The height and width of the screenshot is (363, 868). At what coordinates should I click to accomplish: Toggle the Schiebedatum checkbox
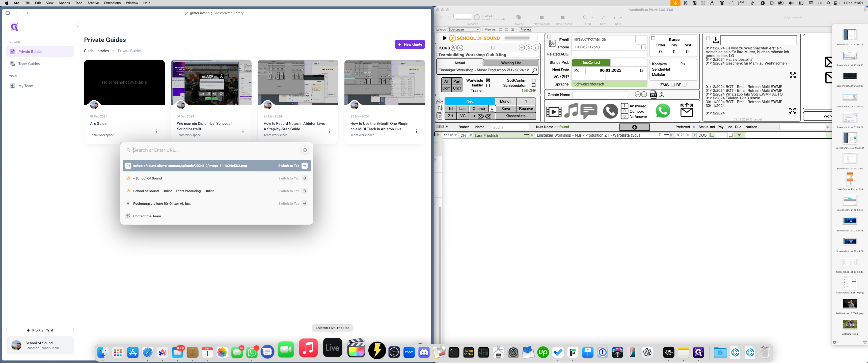534,85
